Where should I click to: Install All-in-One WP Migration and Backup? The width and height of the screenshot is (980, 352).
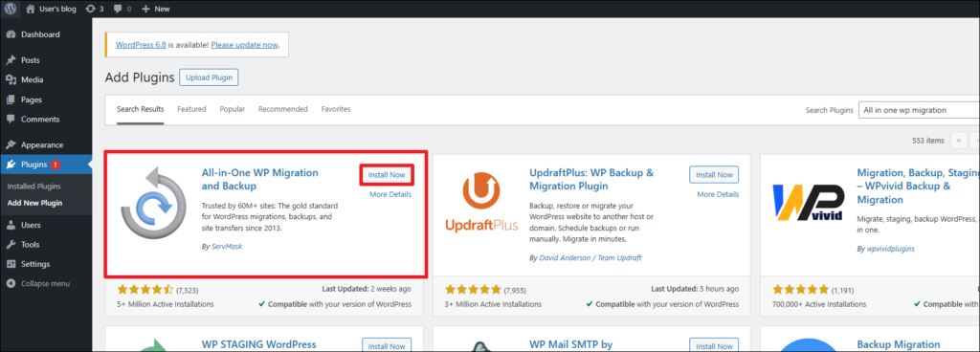pyautogui.click(x=387, y=175)
